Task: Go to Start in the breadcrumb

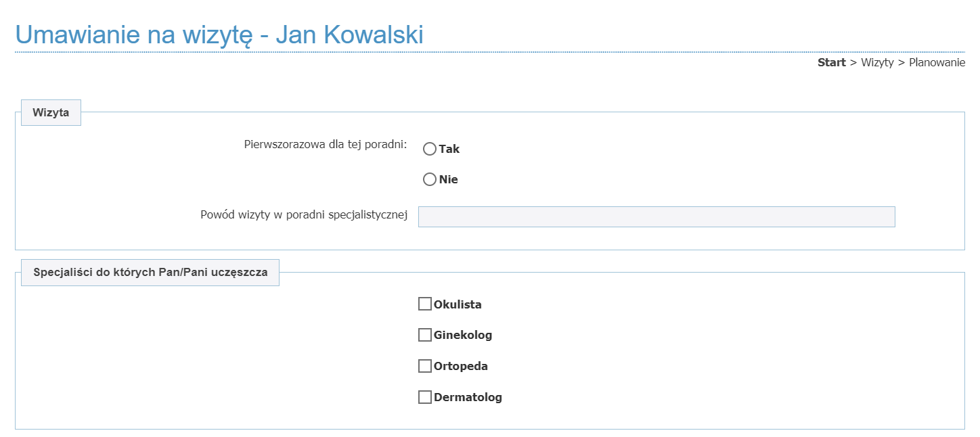Action: tap(831, 63)
